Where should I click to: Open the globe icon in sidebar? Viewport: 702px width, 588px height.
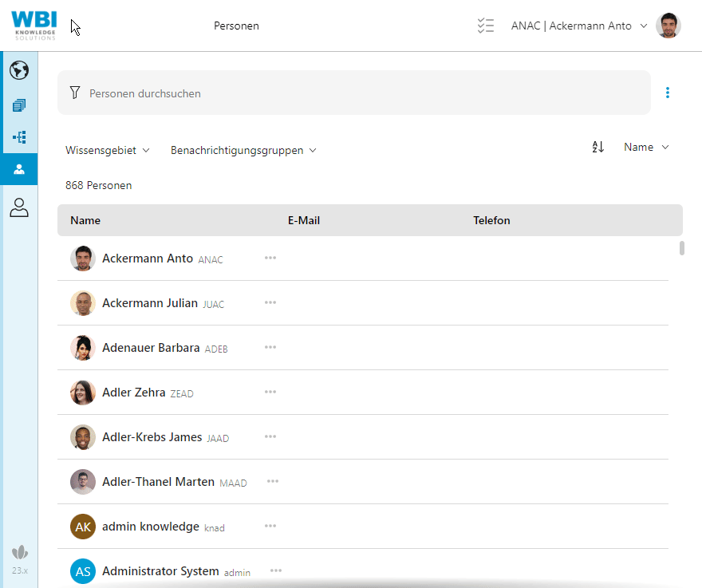(x=19, y=70)
